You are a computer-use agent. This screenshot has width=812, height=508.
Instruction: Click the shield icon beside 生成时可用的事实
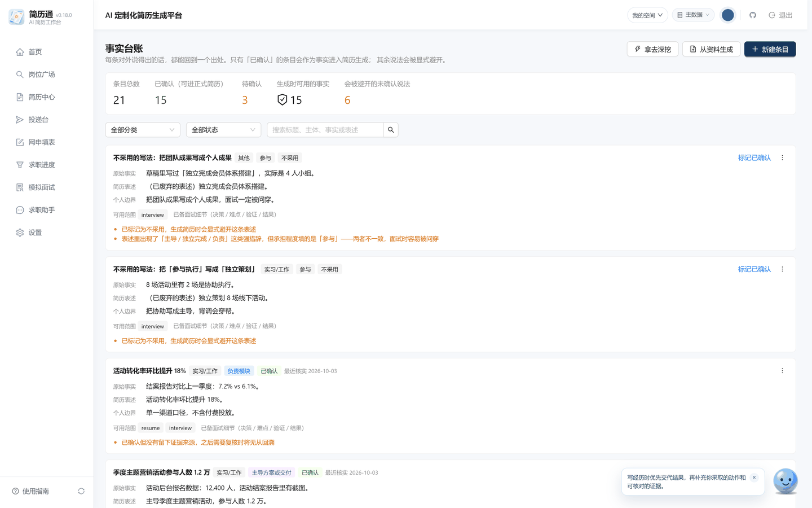click(283, 100)
